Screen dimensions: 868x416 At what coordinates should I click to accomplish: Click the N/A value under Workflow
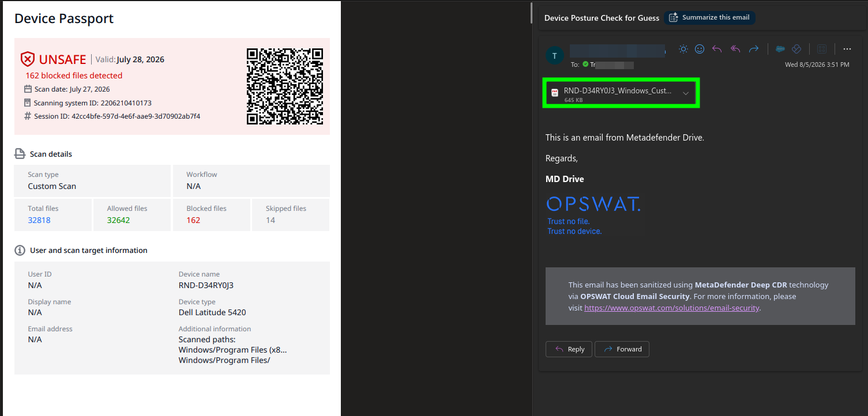[x=194, y=186]
